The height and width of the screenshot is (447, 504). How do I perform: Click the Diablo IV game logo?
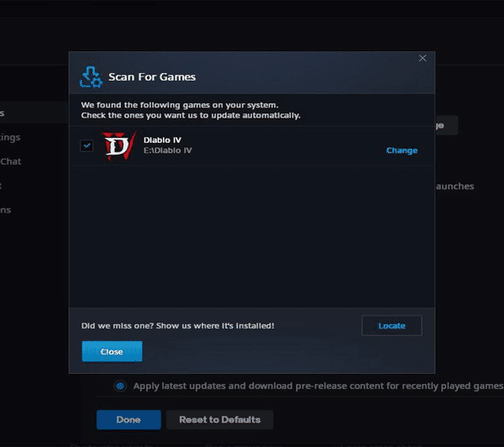tap(118, 145)
